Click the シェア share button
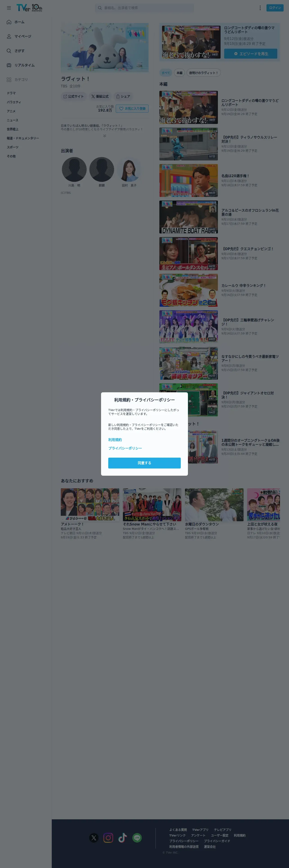 [x=123, y=96]
